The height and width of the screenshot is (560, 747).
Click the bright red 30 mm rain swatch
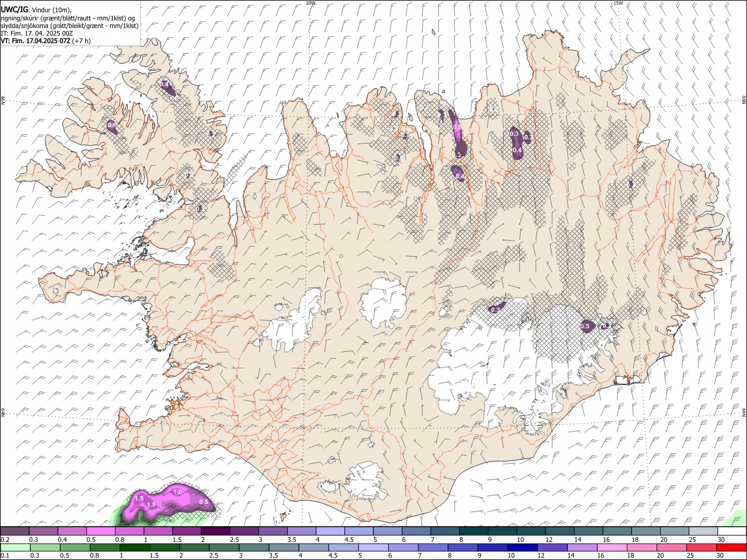731,547
